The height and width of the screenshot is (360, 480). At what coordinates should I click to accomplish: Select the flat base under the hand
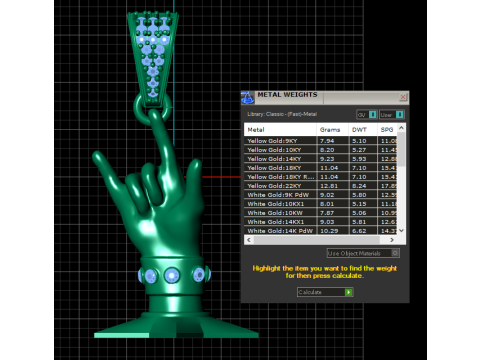(176, 325)
